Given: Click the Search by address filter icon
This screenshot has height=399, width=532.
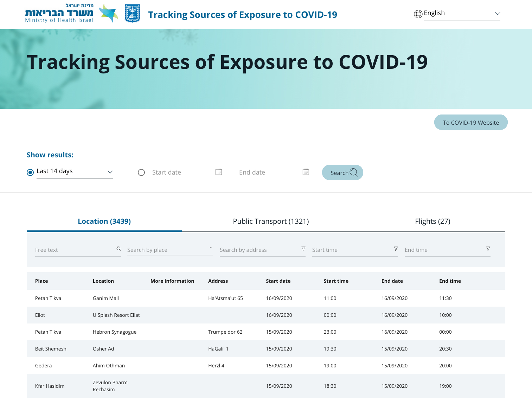Looking at the screenshot, I should 303,249.
